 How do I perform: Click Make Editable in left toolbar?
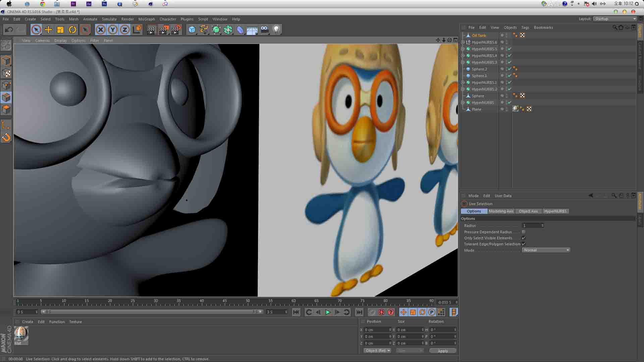click(x=6, y=46)
